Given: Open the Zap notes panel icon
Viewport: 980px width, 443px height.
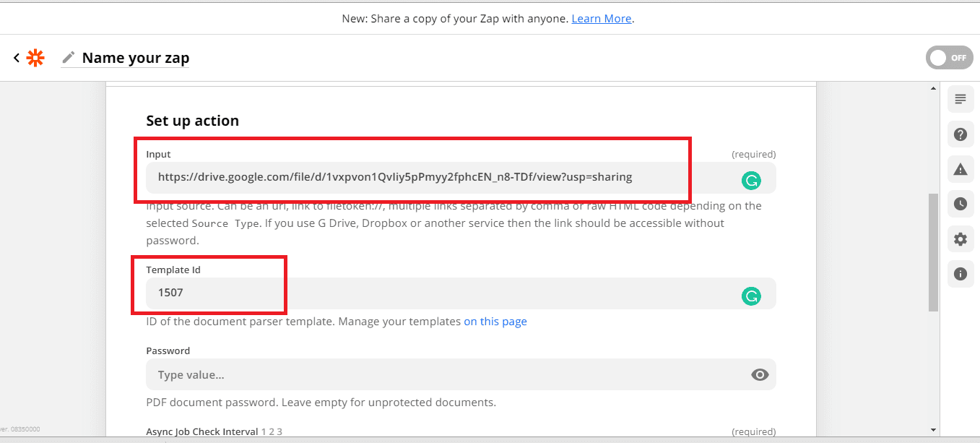Looking at the screenshot, I should pyautogui.click(x=961, y=99).
